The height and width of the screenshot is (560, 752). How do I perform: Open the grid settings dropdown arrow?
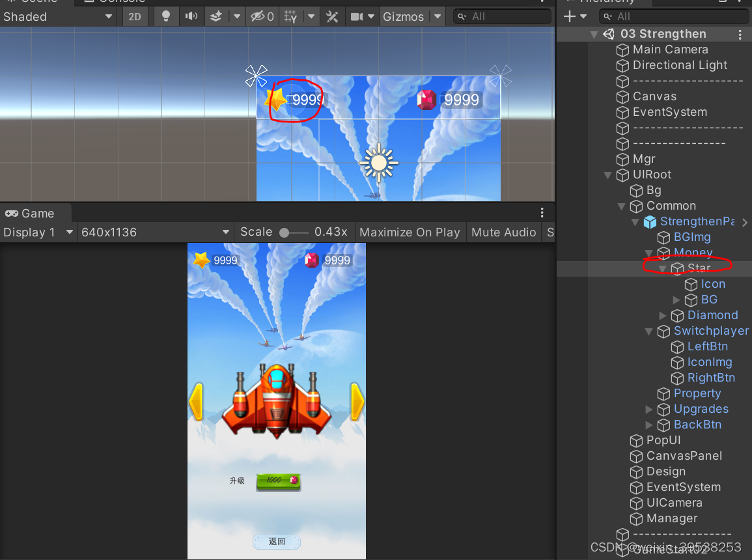coord(311,17)
